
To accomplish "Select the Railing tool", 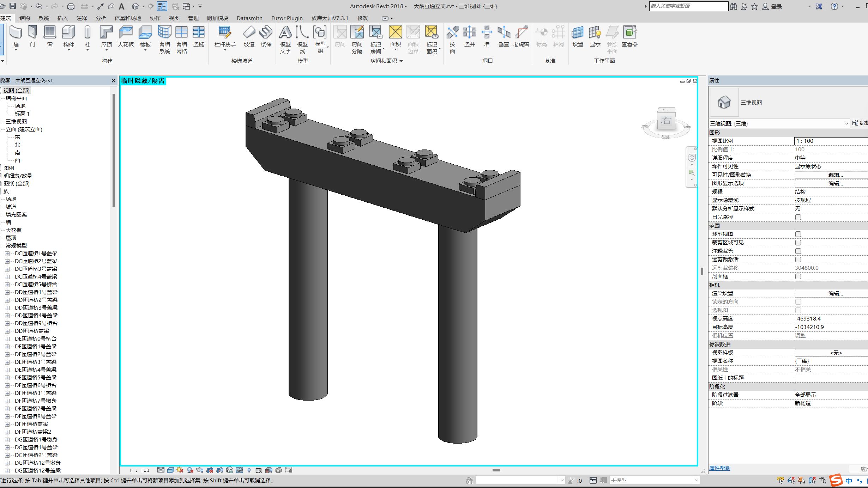I will pyautogui.click(x=224, y=35).
